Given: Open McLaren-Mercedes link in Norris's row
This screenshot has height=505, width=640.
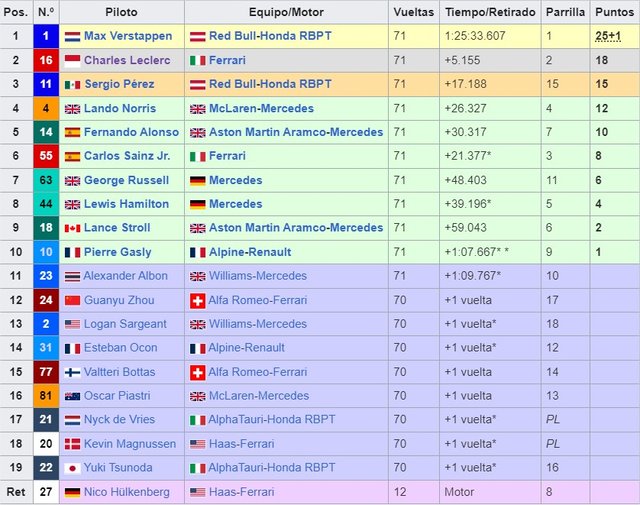Looking at the screenshot, I should (261, 108).
